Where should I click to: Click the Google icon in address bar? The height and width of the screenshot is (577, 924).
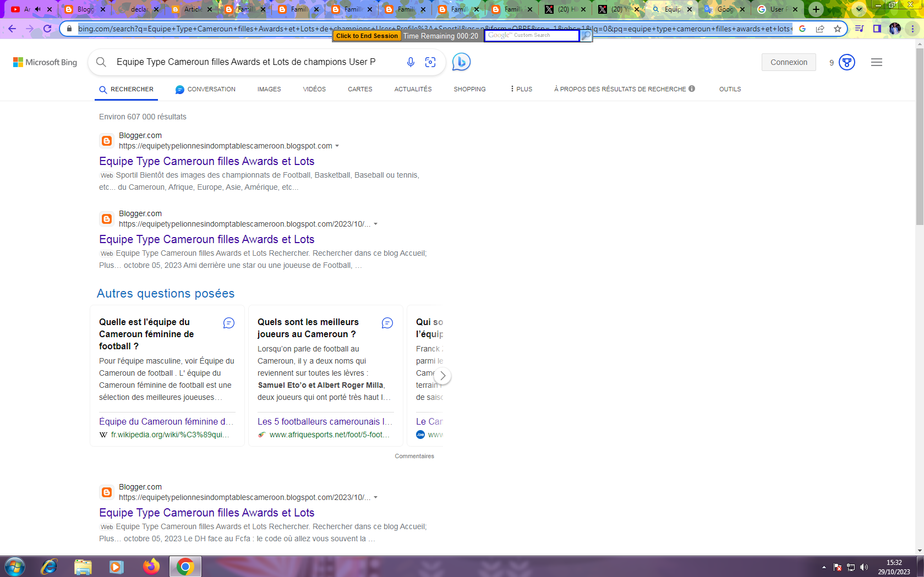[802, 29]
